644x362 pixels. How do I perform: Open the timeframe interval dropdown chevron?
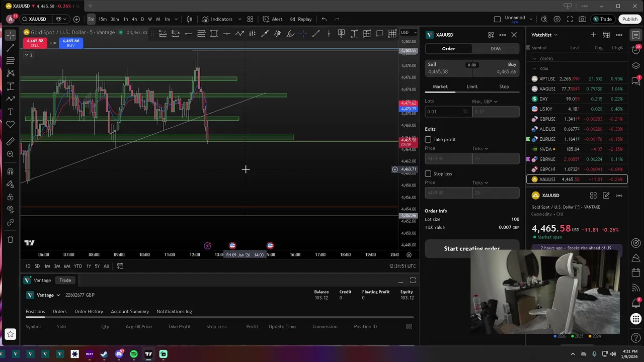pos(175,19)
